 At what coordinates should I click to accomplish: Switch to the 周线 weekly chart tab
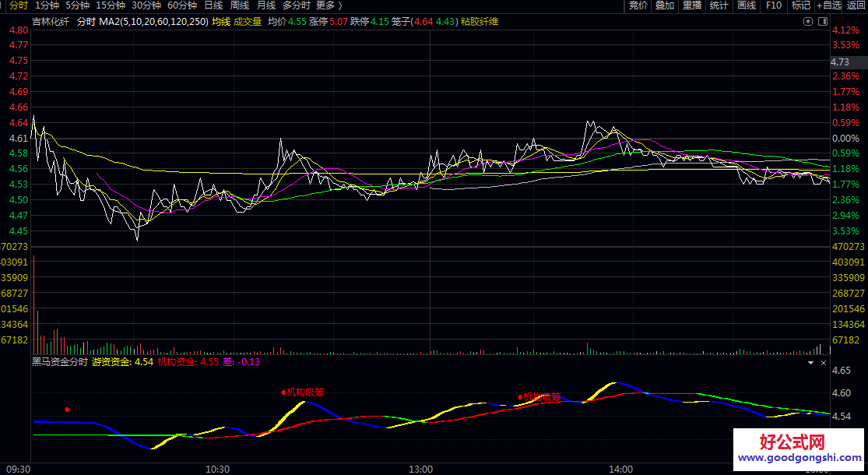point(239,6)
